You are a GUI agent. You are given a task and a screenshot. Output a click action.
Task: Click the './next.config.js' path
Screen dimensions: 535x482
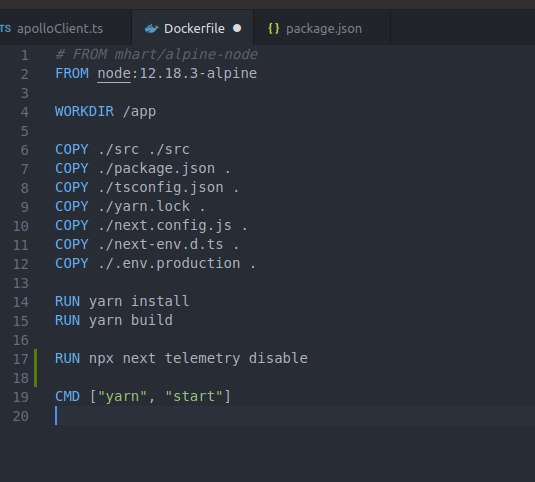164,225
